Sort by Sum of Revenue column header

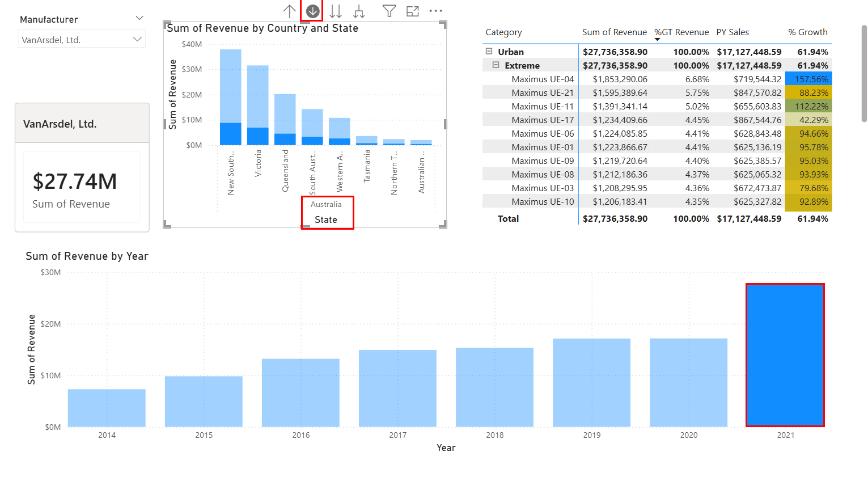(614, 32)
